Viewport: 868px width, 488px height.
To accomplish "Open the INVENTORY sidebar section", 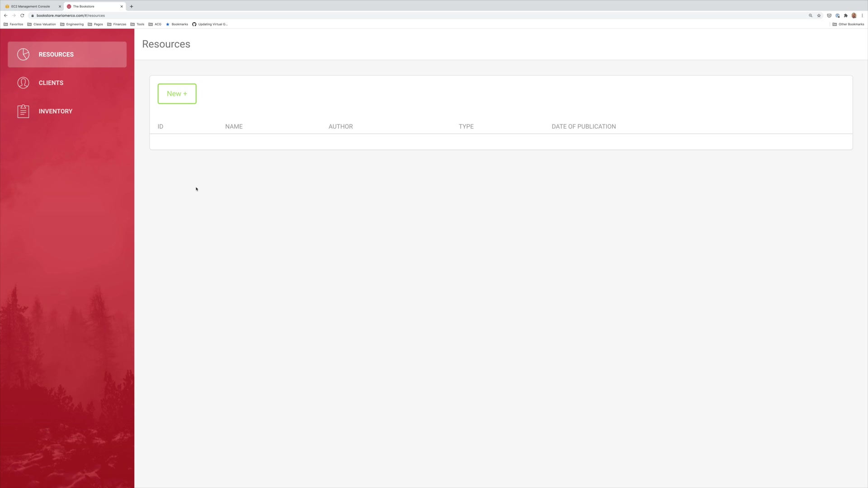I will pyautogui.click(x=55, y=111).
